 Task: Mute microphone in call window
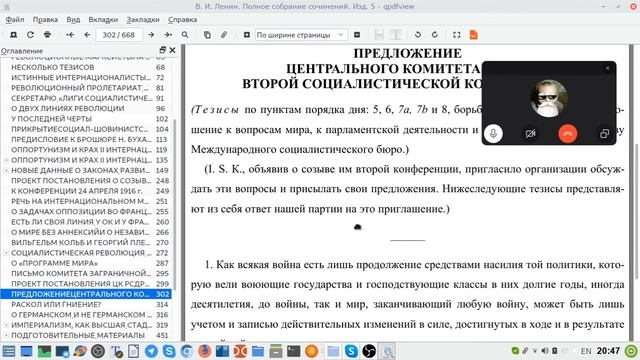493,133
